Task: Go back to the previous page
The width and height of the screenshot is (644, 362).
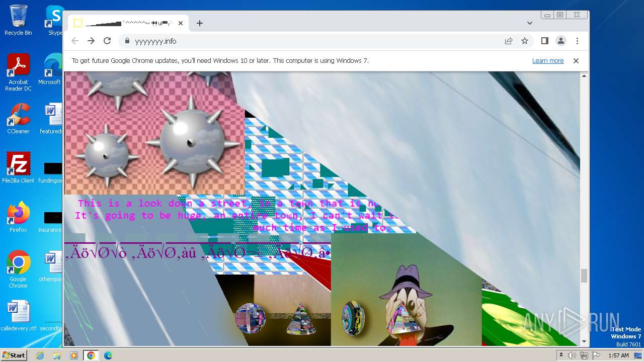Action: click(75, 41)
